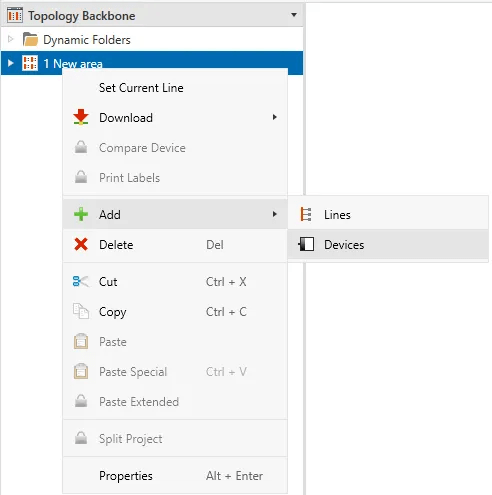This screenshot has width=492, height=495.
Task: Click the red X Delete icon
Action: 81,244
